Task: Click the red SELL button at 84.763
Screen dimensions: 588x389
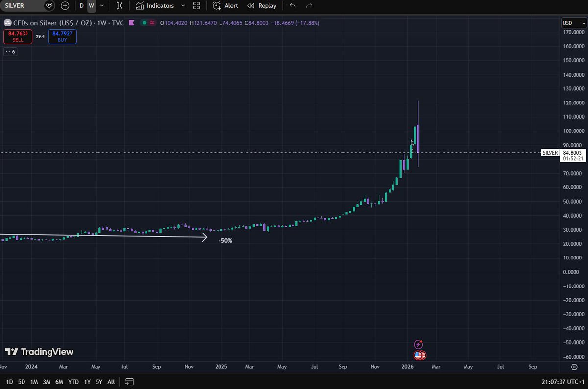Action: click(18, 36)
